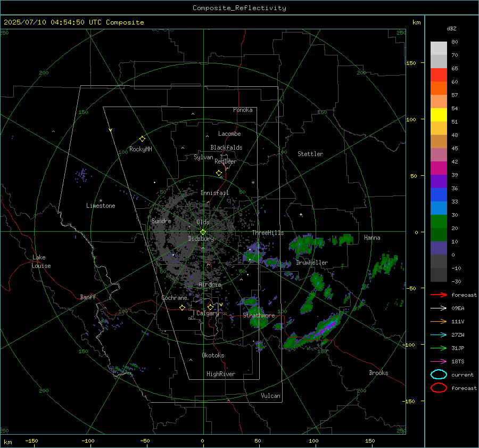Select the purple 36-39 dBZ swatch
This screenshot has height=448, width=479.
439,182
